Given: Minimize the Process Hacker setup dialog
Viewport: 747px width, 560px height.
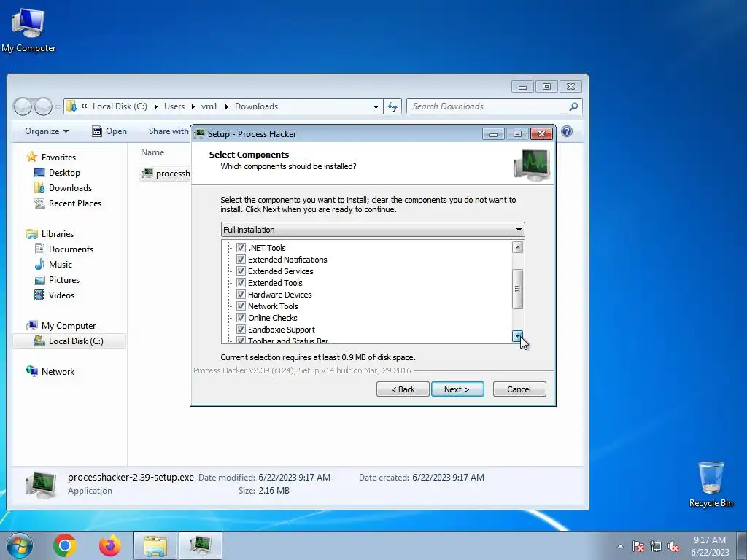Looking at the screenshot, I should pyautogui.click(x=494, y=134).
